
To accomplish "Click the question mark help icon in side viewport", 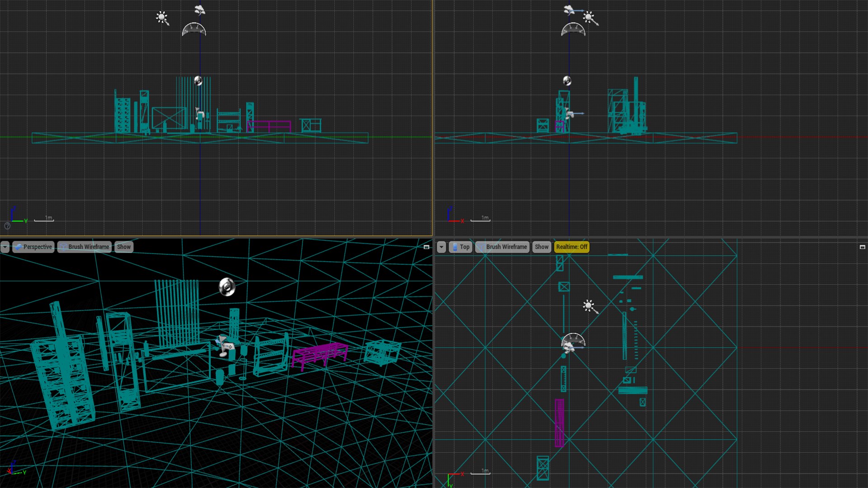I will pos(7,225).
